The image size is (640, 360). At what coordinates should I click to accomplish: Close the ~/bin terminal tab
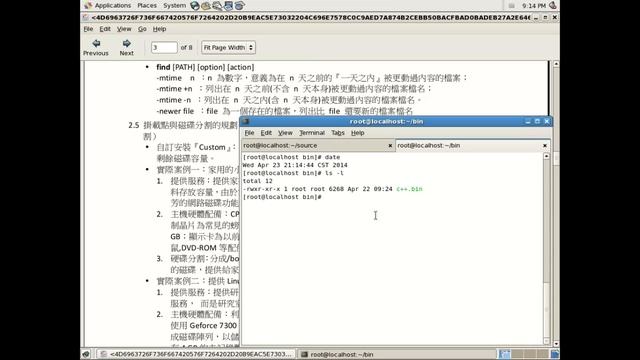(x=544, y=145)
